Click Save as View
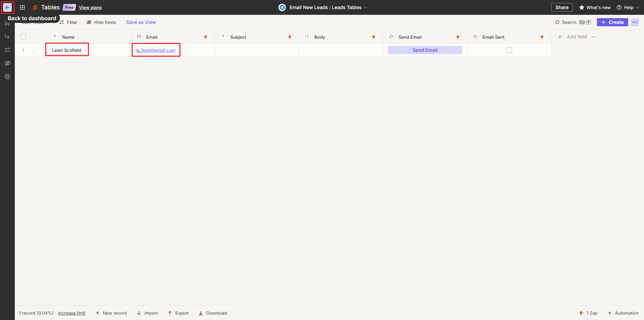Image resolution: width=644 pixels, height=320 pixels. click(x=141, y=22)
